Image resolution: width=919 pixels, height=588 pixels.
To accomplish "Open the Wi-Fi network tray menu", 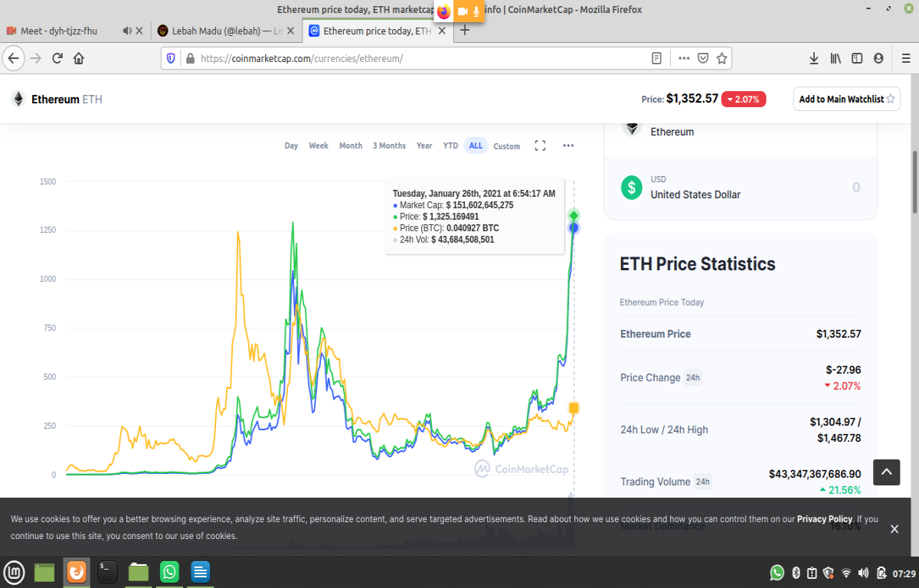I will [846, 573].
